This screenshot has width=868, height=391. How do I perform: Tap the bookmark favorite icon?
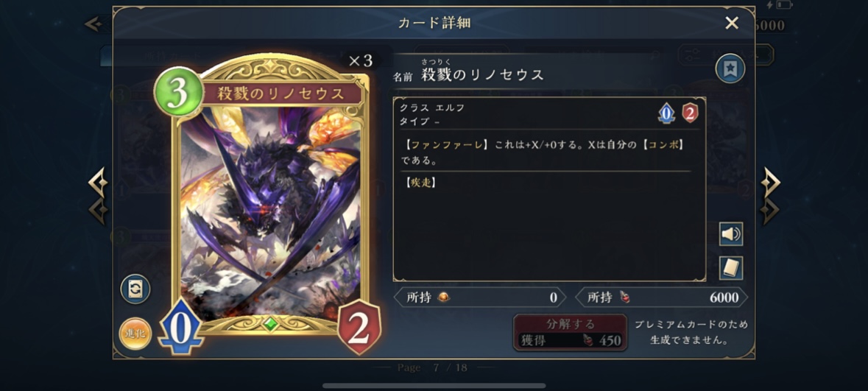pyautogui.click(x=730, y=68)
